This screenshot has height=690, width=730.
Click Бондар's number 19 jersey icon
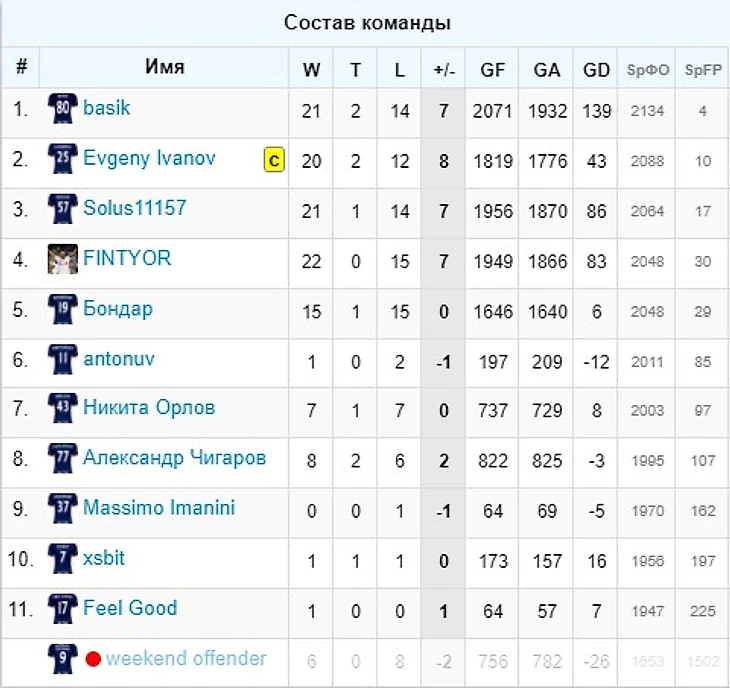click(x=62, y=309)
